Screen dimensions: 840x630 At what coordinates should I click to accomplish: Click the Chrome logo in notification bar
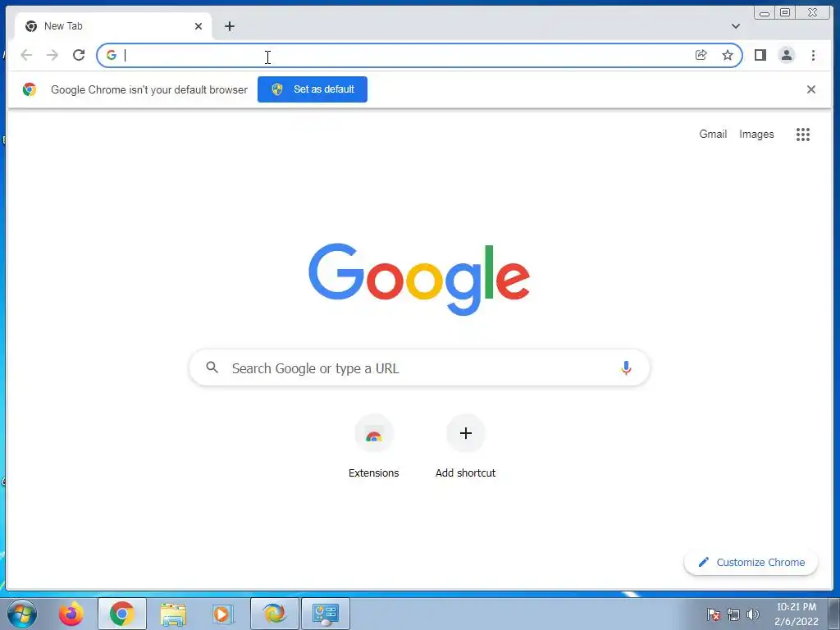30,89
